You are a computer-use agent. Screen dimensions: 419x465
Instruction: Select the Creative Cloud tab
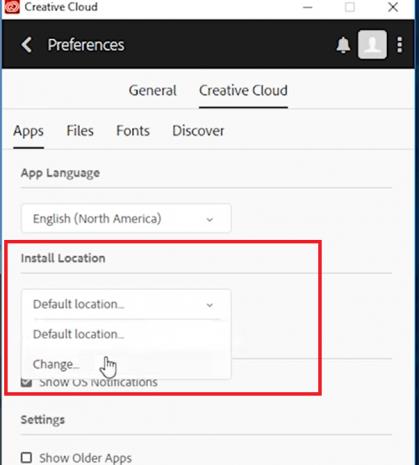(x=243, y=91)
